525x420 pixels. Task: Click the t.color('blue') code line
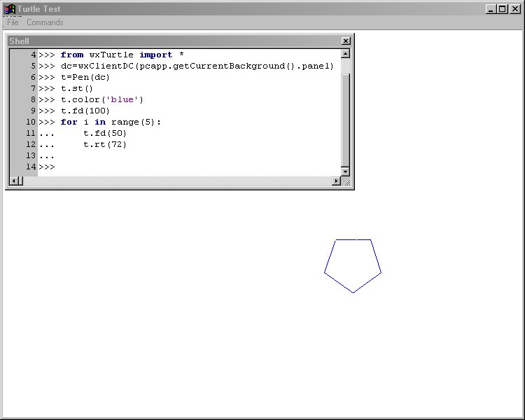tap(101, 99)
